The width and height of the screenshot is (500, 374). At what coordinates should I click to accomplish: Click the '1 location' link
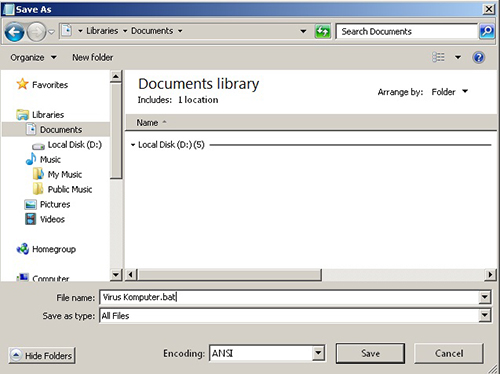198,100
